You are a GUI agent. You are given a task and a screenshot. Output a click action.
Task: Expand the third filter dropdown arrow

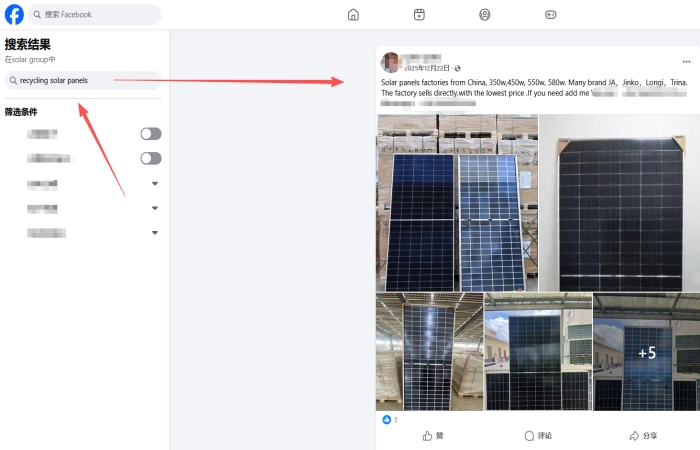point(155,233)
